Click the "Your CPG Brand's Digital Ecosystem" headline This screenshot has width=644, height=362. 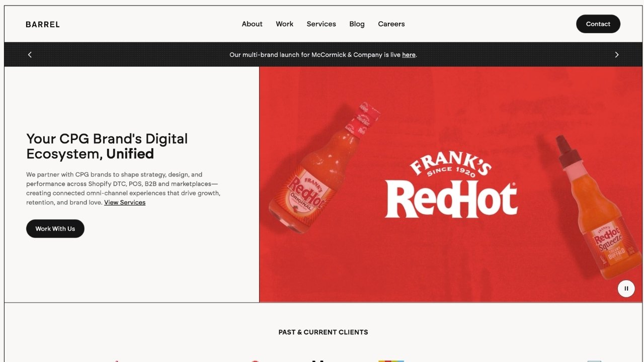107,146
